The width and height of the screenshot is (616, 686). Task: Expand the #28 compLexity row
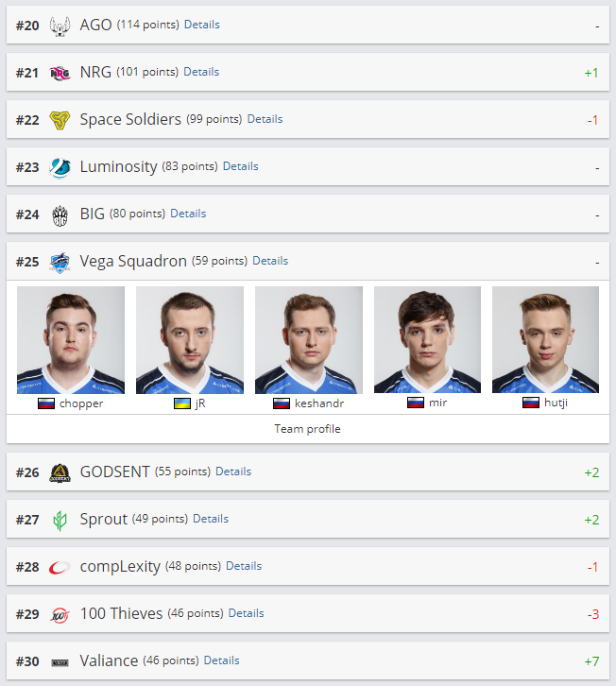pyautogui.click(x=308, y=566)
